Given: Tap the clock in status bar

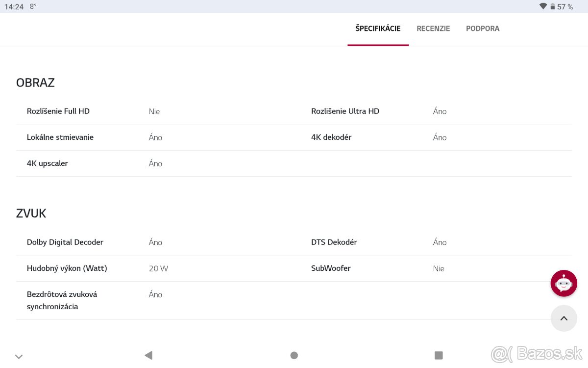Looking at the screenshot, I should (x=14, y=7).
